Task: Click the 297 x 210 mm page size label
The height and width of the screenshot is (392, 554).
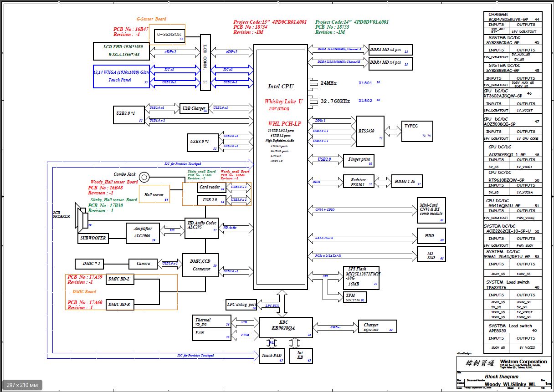Action: [22, 385]
